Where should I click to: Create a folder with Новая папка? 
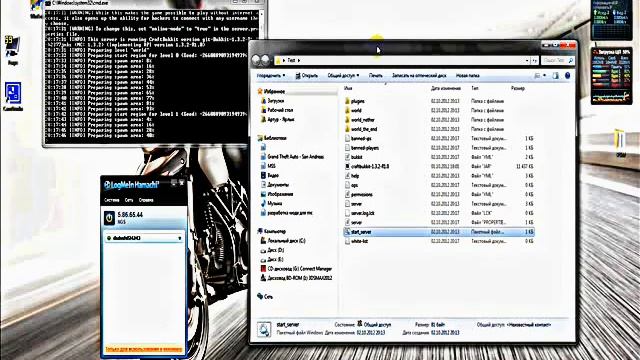(467, 76)
